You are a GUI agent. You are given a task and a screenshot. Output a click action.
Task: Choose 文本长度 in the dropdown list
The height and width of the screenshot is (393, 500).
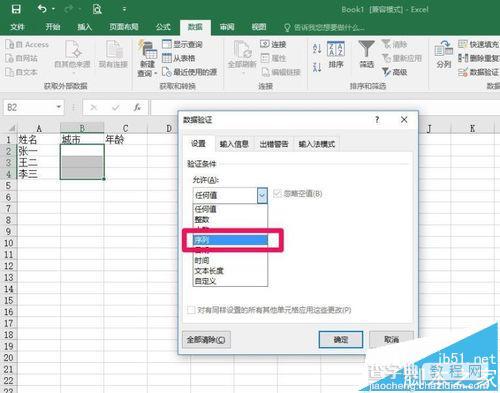[230, 271]
